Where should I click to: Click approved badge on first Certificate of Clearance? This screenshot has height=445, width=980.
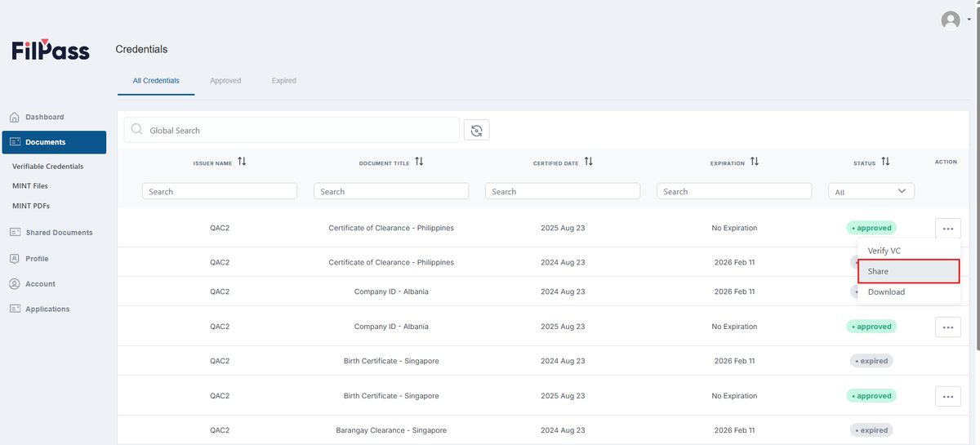871,228
